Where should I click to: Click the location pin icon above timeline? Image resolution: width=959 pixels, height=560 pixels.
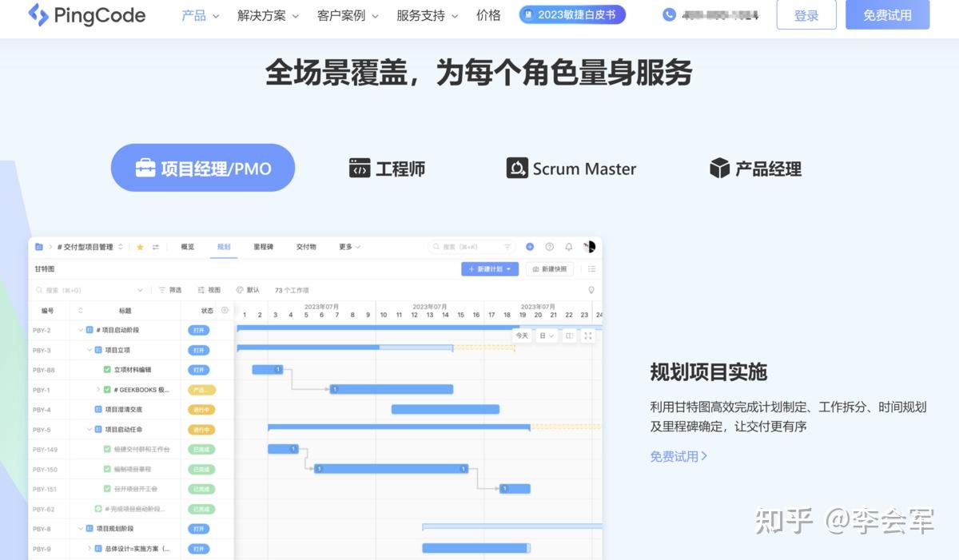point(591,290)
